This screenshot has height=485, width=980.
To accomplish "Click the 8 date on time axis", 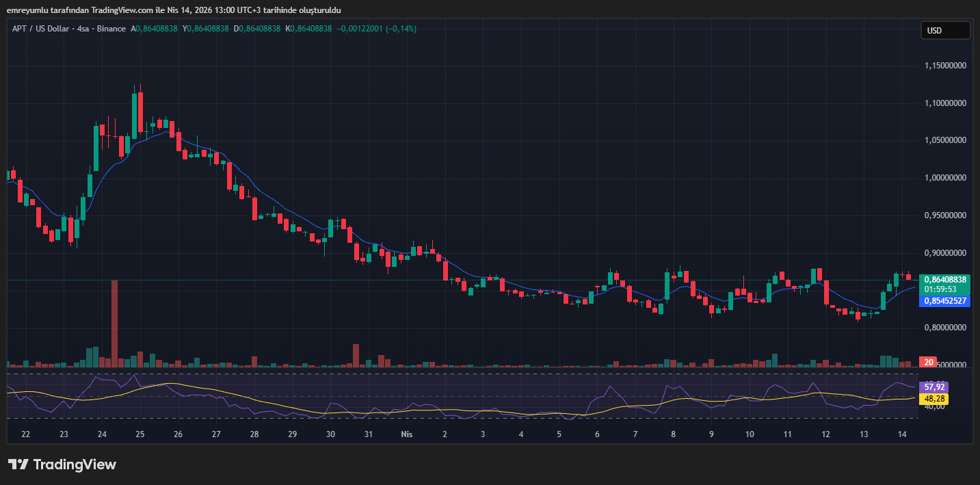I will [673, 434].
